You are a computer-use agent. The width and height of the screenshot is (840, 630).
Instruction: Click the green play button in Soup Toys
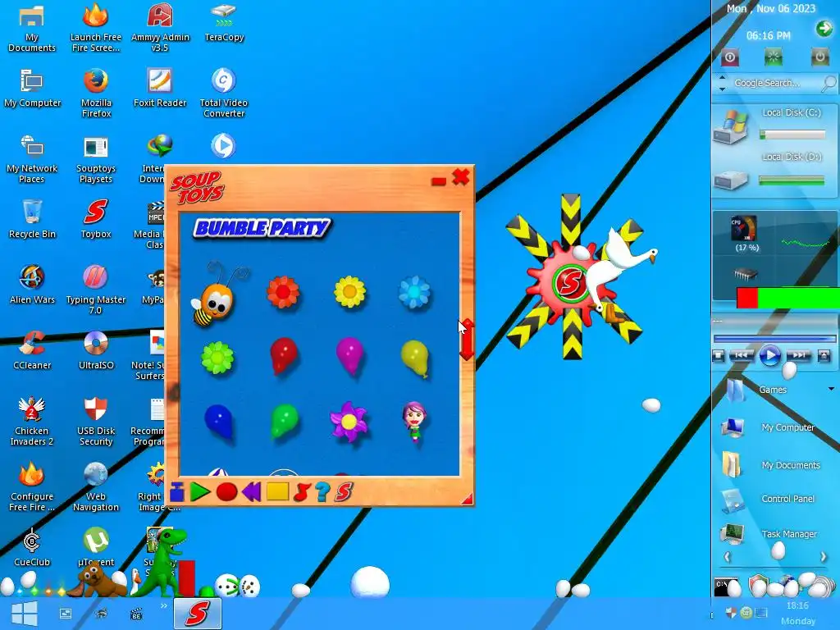200,492
